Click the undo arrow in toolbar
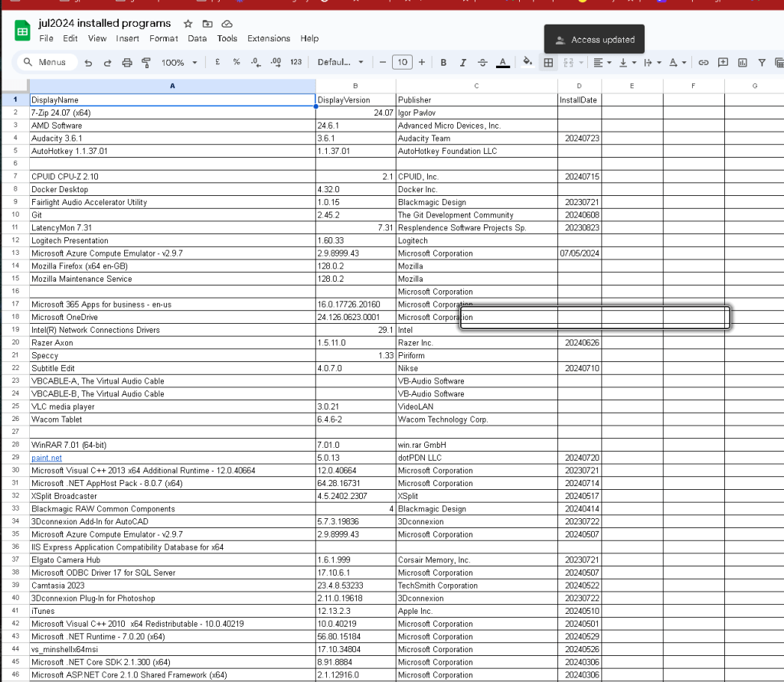 point(89,63)
